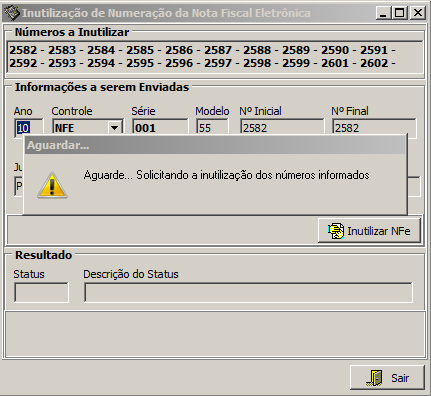
Task: Click the 'Nº Final' label
Action: tap(350, 111)
